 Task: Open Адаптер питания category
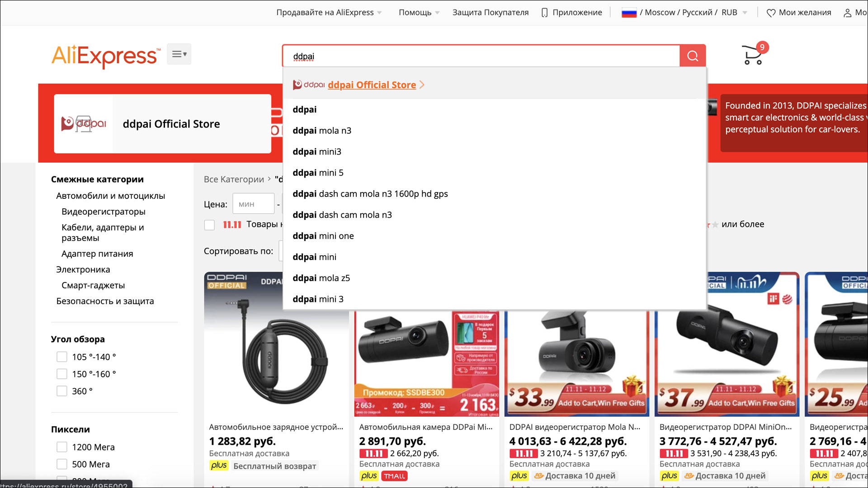(x=97, y=253)
